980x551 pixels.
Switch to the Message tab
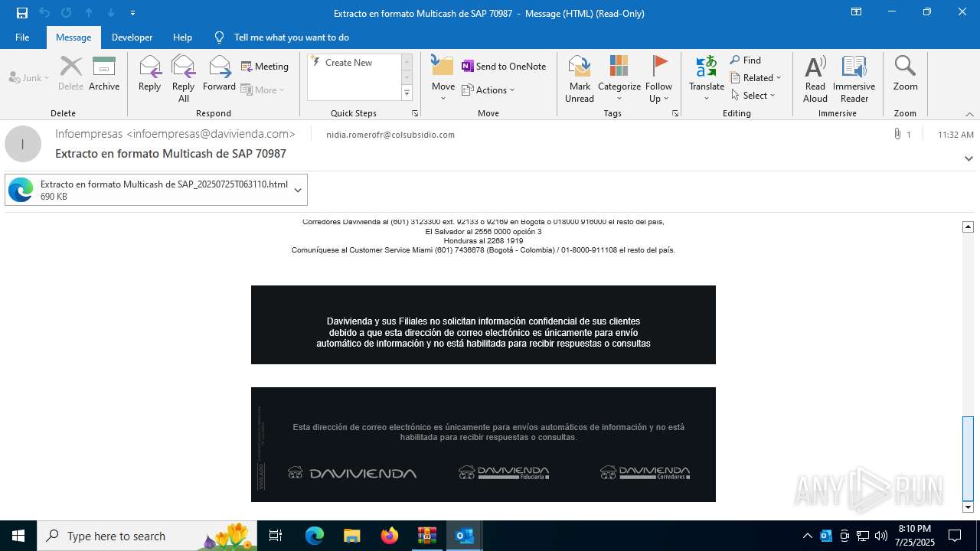73,37
